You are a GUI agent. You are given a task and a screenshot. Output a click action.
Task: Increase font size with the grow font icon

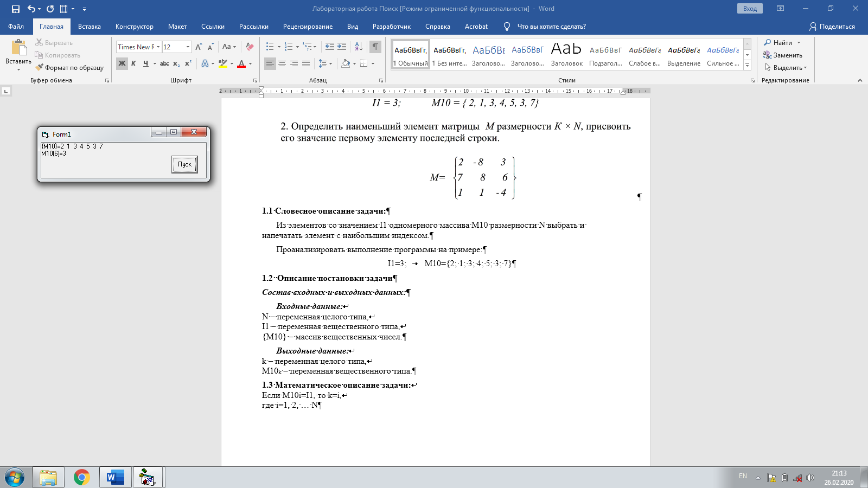[199, 47]
